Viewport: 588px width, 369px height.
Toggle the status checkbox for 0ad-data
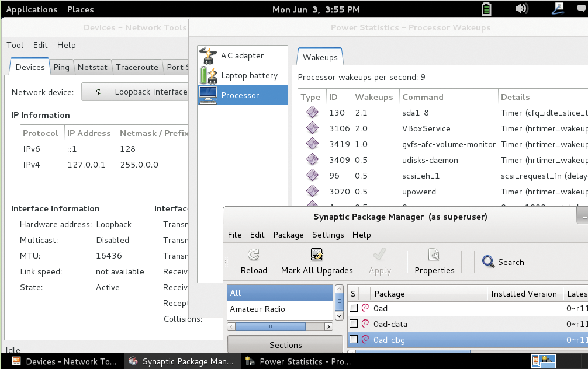tap(354, 323)
